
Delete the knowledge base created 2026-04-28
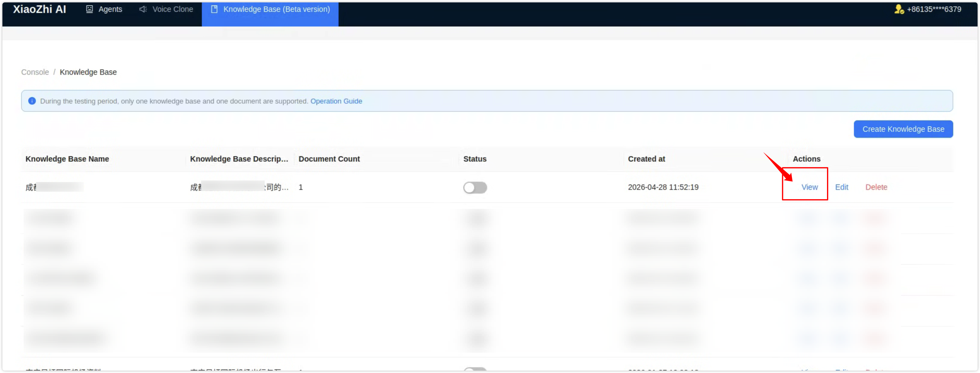point(876,187)
